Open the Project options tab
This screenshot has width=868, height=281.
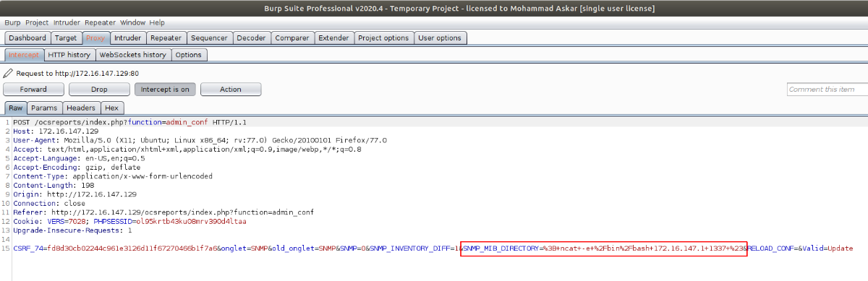click(383, 38)
